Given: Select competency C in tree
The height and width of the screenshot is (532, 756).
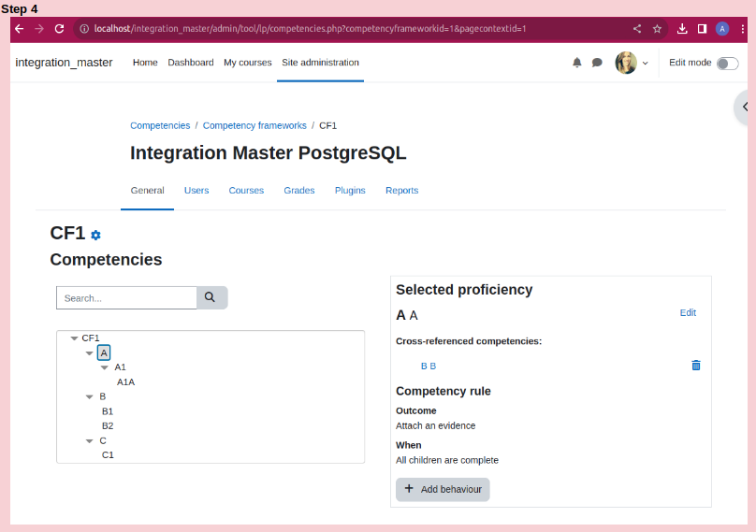Looking at the screenshot, I should 103,441.
